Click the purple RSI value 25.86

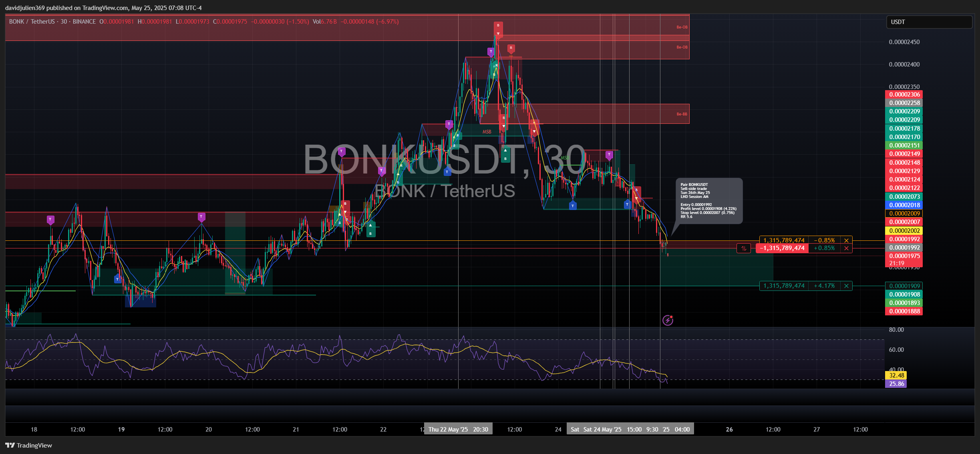pos(896,384)
